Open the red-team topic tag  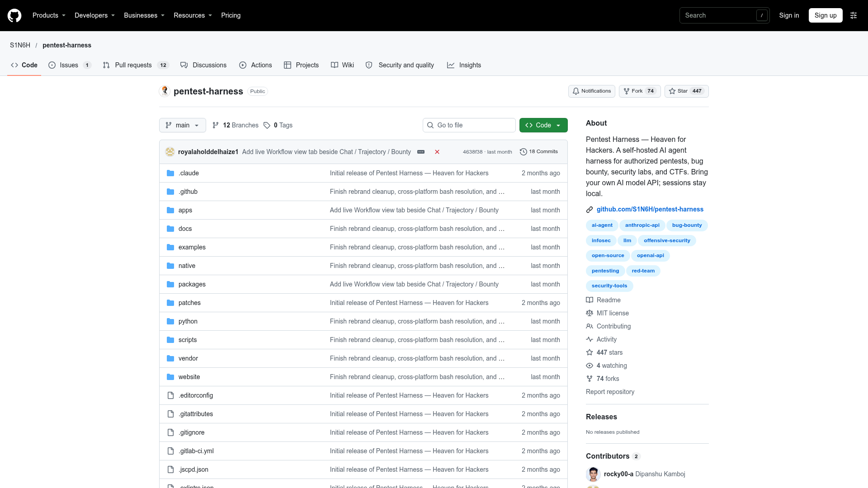click(x=643, y=271)
